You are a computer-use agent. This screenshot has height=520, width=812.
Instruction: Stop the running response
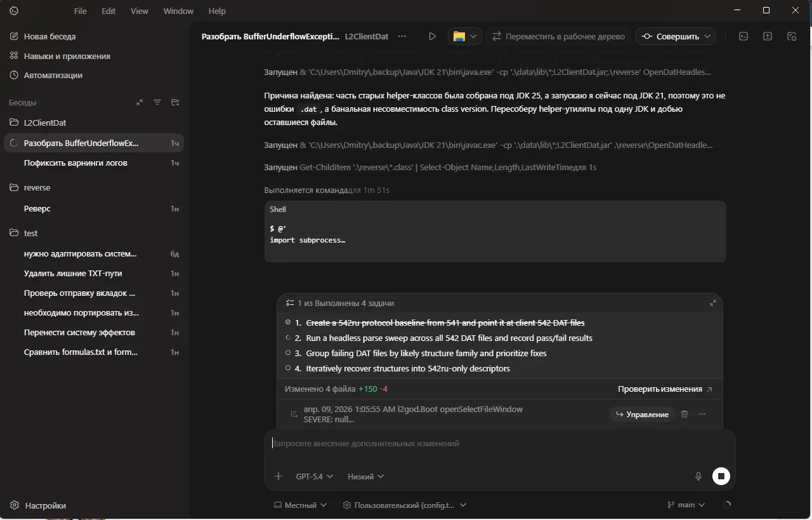[721, 476]
